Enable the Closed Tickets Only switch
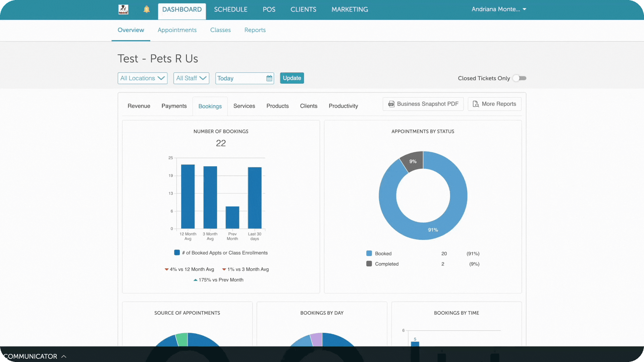Screen dimensions: 644x362 pyautogui.click(x=519, y=78)
